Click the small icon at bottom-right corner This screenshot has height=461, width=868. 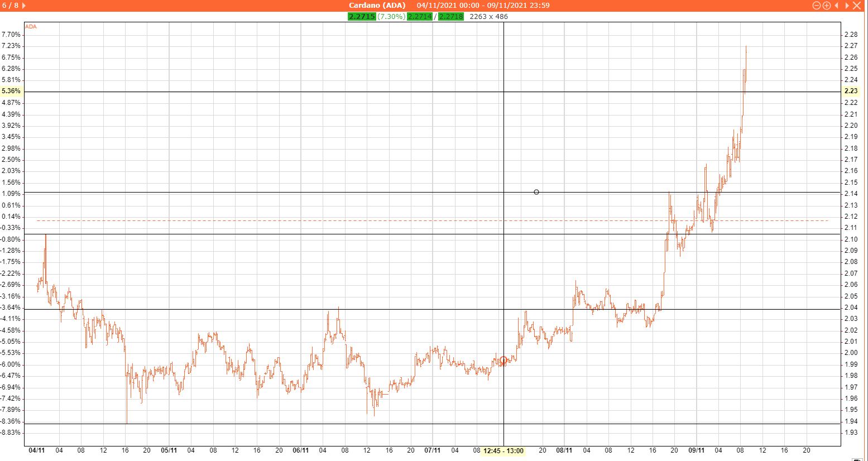point(856,459)
